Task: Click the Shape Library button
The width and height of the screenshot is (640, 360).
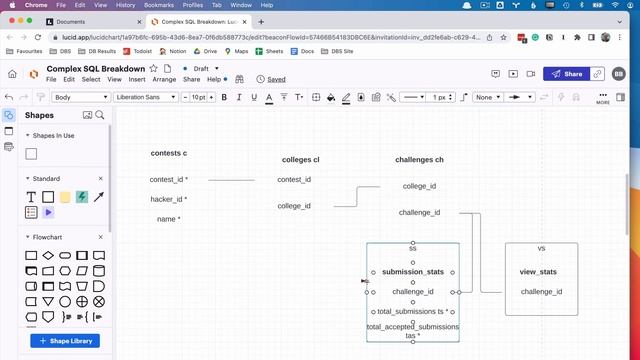Action: [65, 341]
